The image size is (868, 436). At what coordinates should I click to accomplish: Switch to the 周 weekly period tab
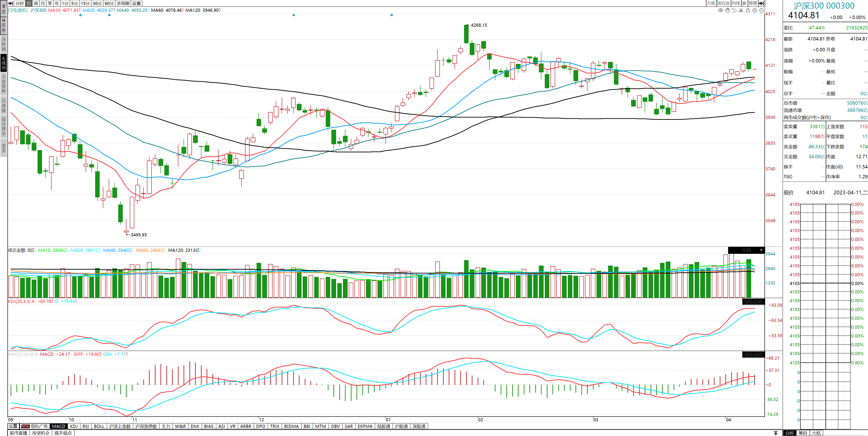pyautogui.click(x=36, y=3)
